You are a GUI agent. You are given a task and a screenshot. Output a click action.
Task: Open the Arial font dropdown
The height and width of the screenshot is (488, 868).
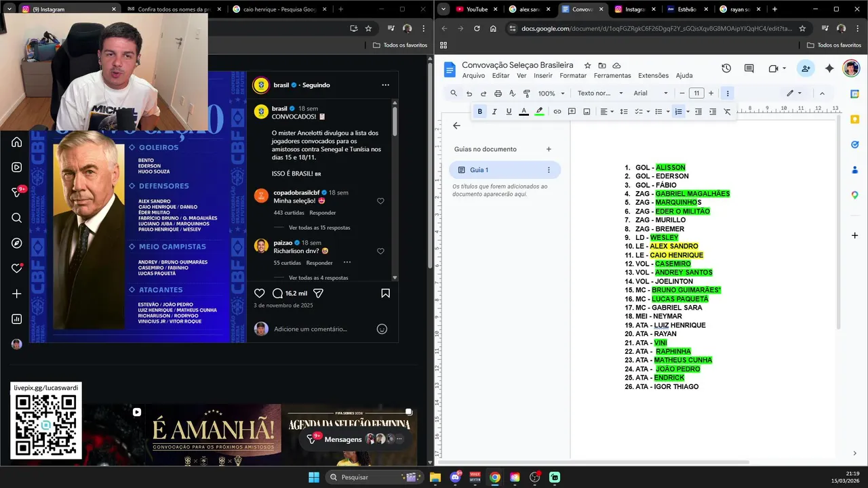pyautogui.click(x=650, y=93)
